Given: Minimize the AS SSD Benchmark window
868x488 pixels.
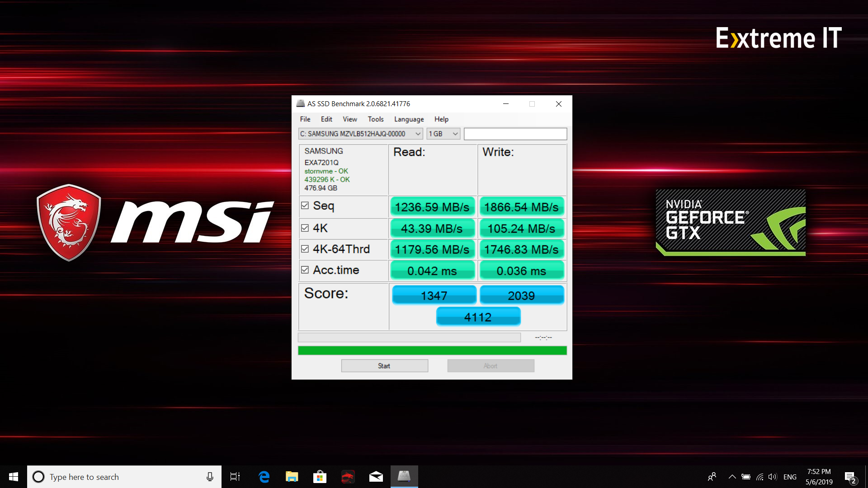Looking at the screenshot, I should [x=506, y=104].
